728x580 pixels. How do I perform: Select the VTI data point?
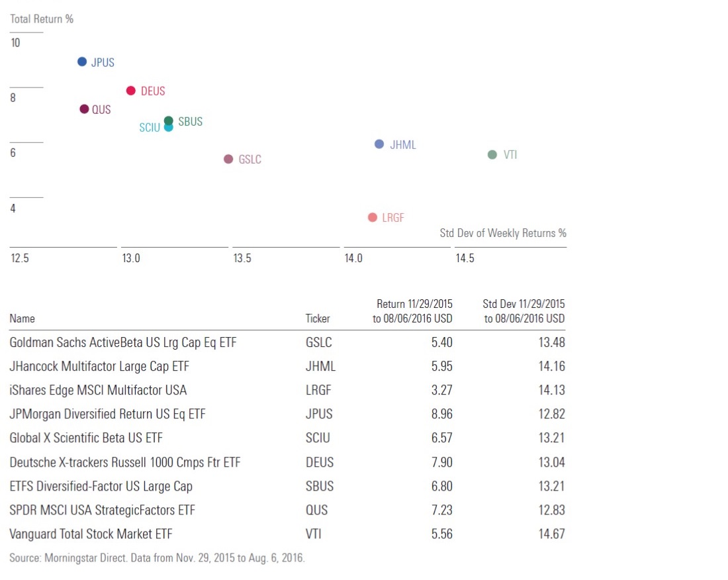[x=492, y=155]
